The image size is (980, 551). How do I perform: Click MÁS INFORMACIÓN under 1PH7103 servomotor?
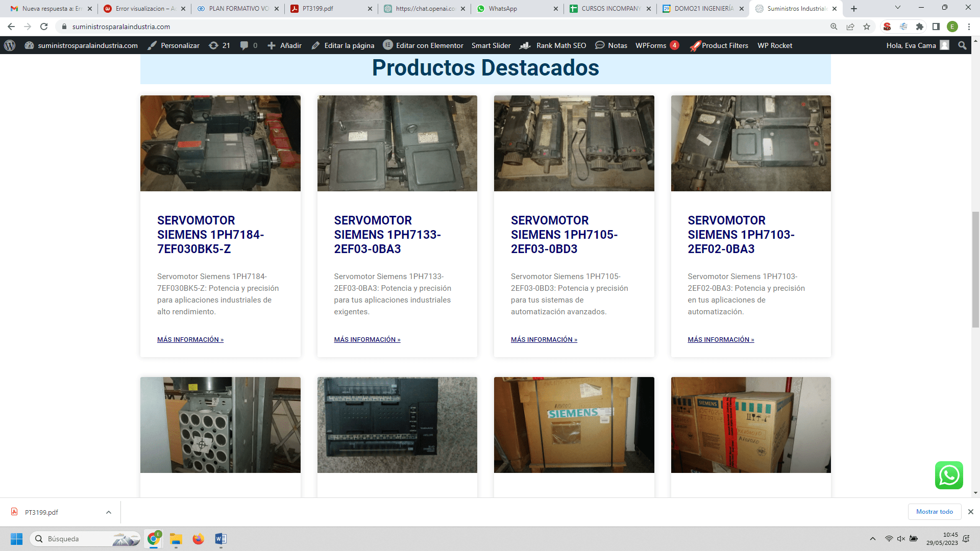[721, 339]
